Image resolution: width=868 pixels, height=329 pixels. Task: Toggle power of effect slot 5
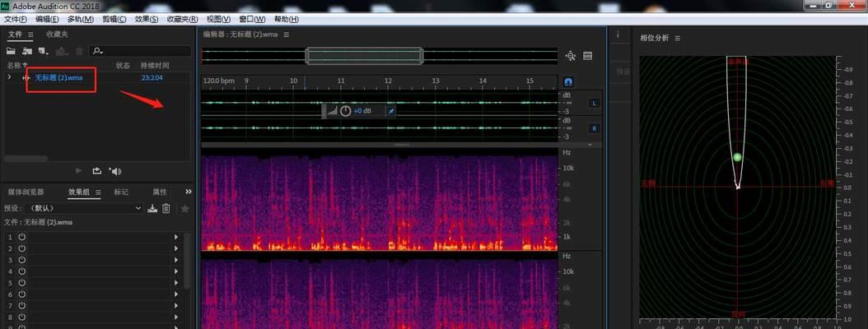pos(22,283)
